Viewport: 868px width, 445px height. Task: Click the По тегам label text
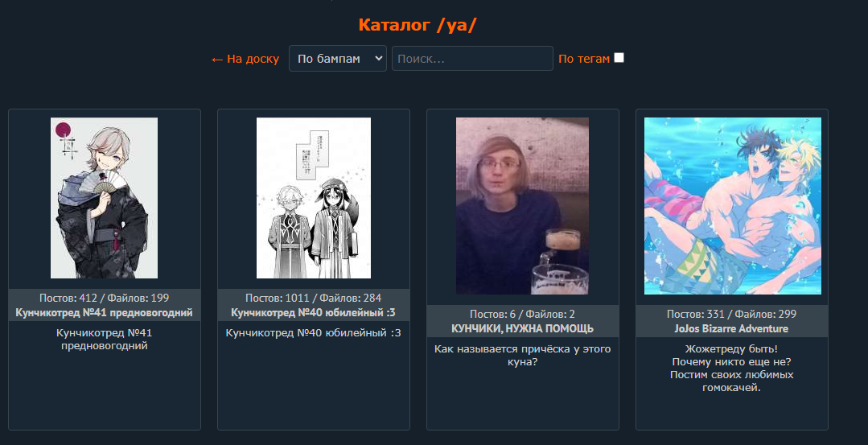[584, 59]
